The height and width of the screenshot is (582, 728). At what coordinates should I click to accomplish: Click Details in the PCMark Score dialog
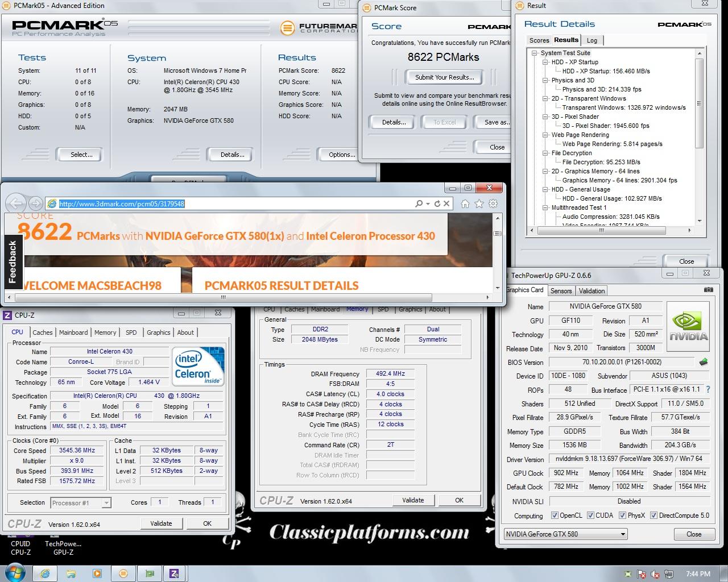394,122
